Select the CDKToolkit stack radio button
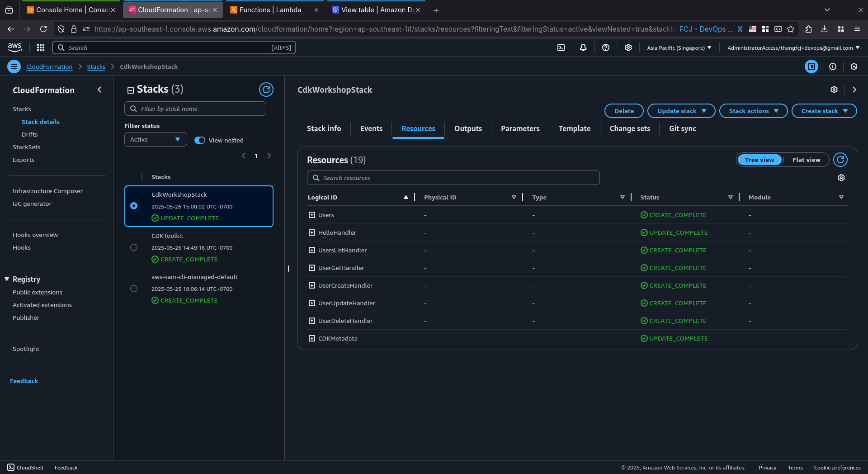The width and height of the screenshot is (868, 474). [134, 247]
